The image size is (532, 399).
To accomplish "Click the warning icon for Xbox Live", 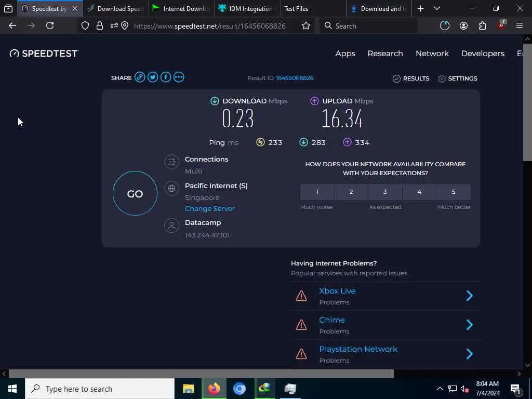I will point(301,296).
